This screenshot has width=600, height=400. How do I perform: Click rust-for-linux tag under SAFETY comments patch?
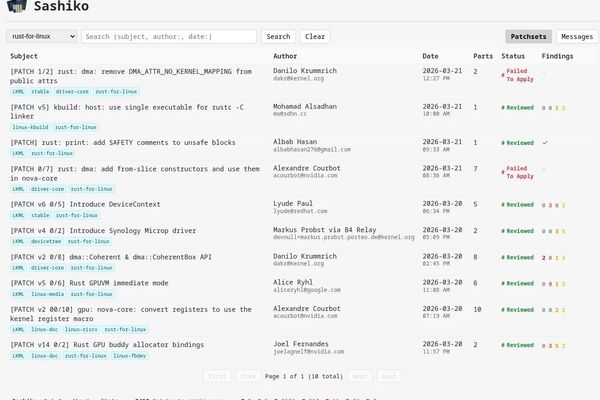(x=52, y=153)
